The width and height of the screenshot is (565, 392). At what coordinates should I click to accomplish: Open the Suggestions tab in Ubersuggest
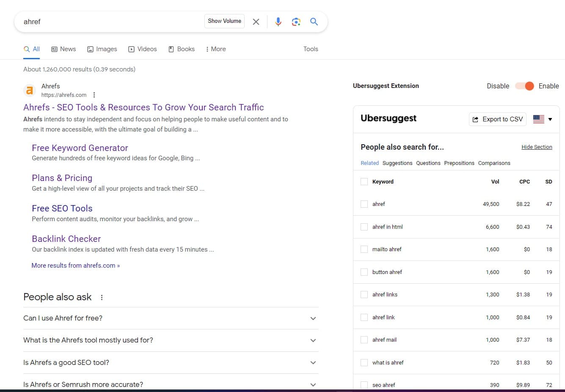[x=397, y=163]
